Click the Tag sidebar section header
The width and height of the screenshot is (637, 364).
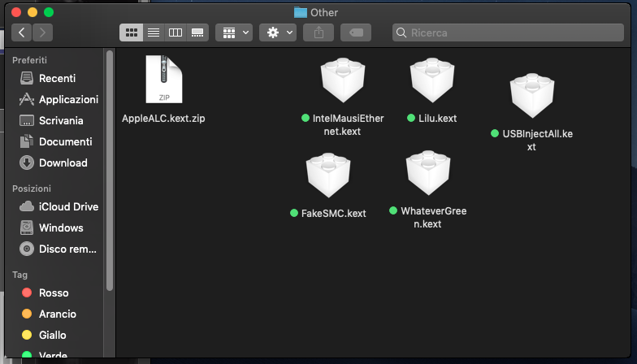click(19, 275)
